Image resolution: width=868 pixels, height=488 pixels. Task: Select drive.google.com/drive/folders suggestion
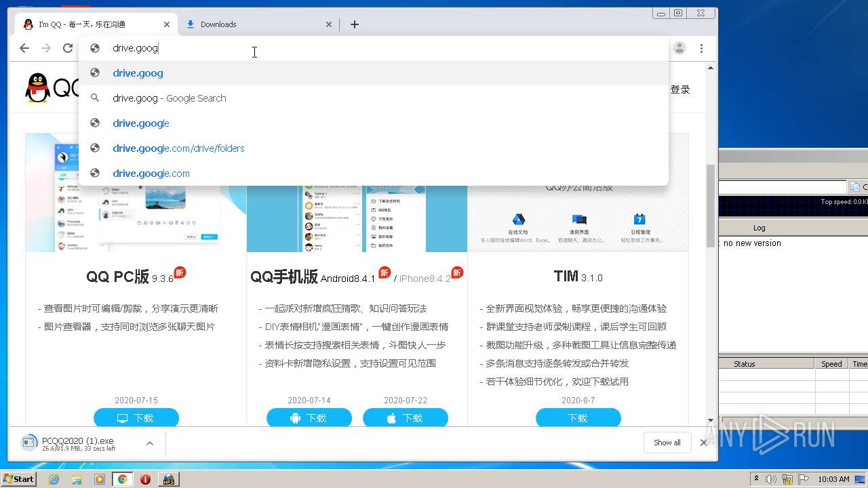click(374, 148)
